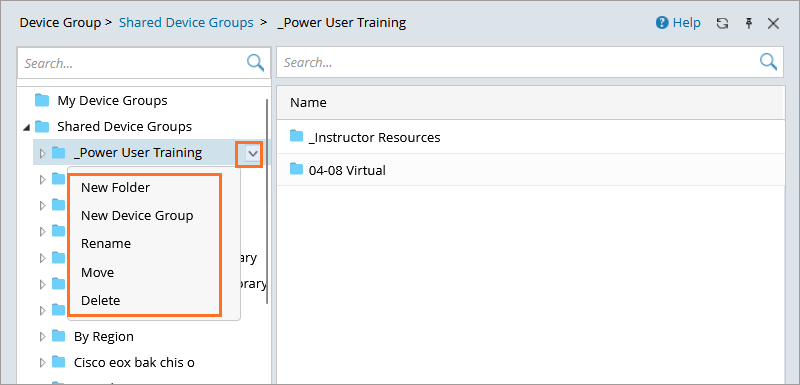Select Rename in the context menu
Image resolution: width=800 pixels, height=385 pixels.
[106, 244]
